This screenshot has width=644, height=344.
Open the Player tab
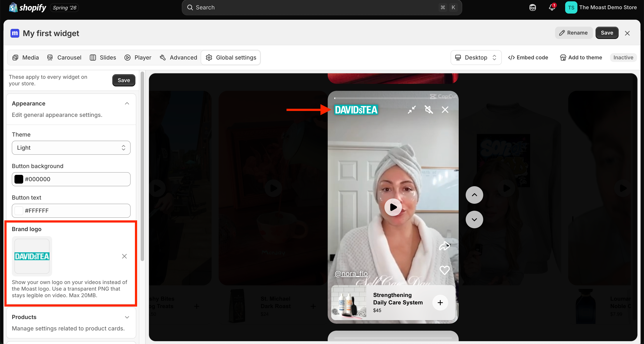138,58
